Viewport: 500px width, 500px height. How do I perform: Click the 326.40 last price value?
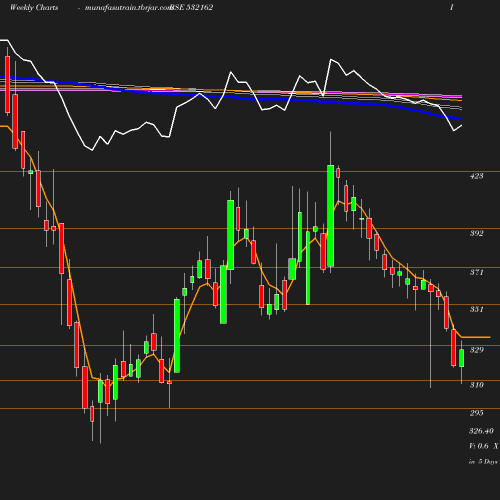pos(481,431)
